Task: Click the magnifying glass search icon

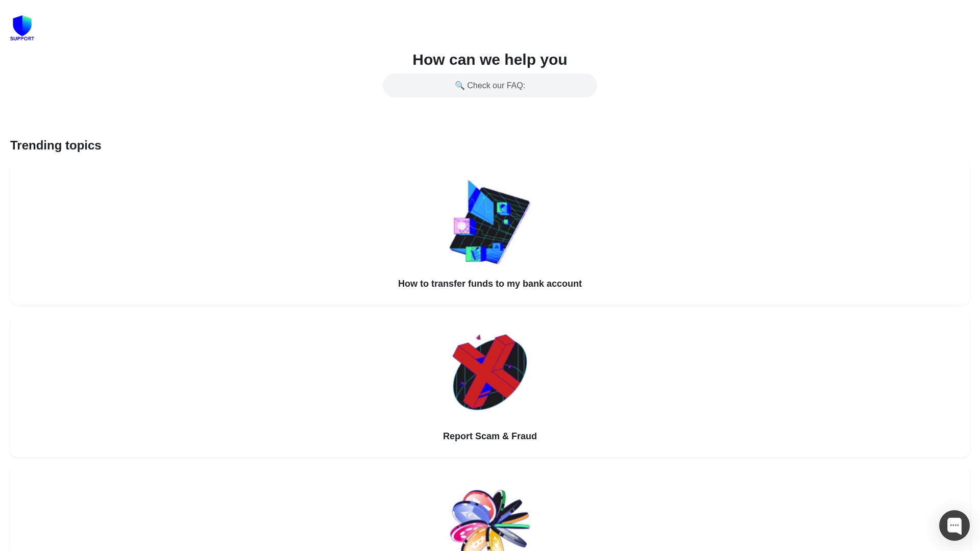Action: tap(459, 85)
